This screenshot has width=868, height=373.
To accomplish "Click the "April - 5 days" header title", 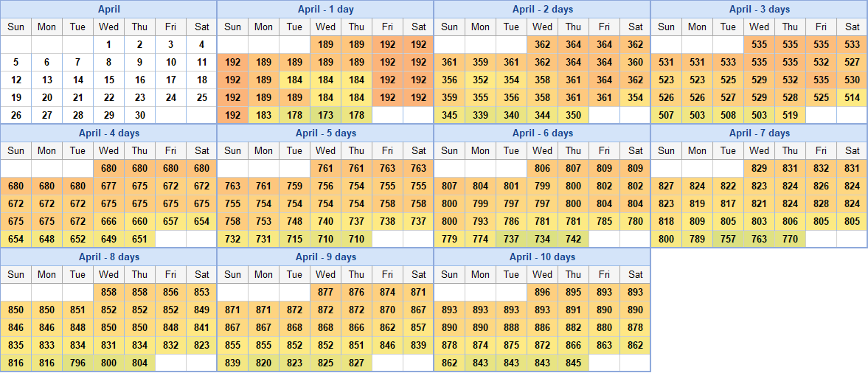I will coord(325,133).
